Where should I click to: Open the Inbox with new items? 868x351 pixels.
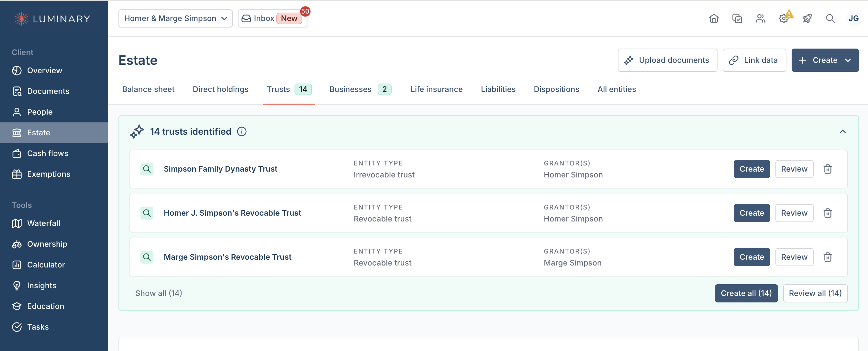click(273, 18)
